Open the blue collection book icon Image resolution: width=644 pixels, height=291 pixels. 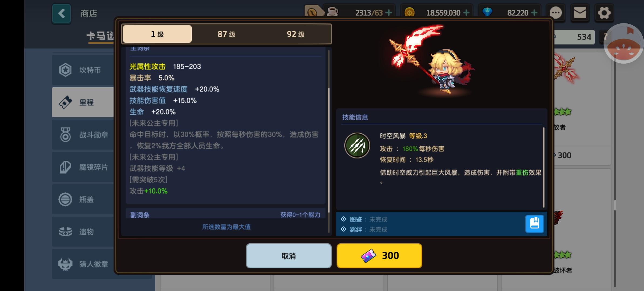click(534, 224)
